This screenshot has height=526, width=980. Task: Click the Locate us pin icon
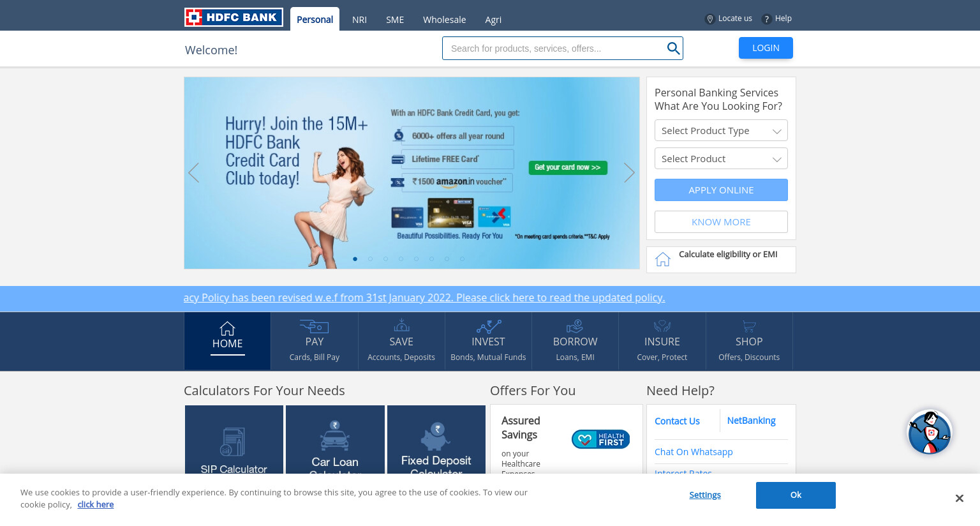point(709,19)
